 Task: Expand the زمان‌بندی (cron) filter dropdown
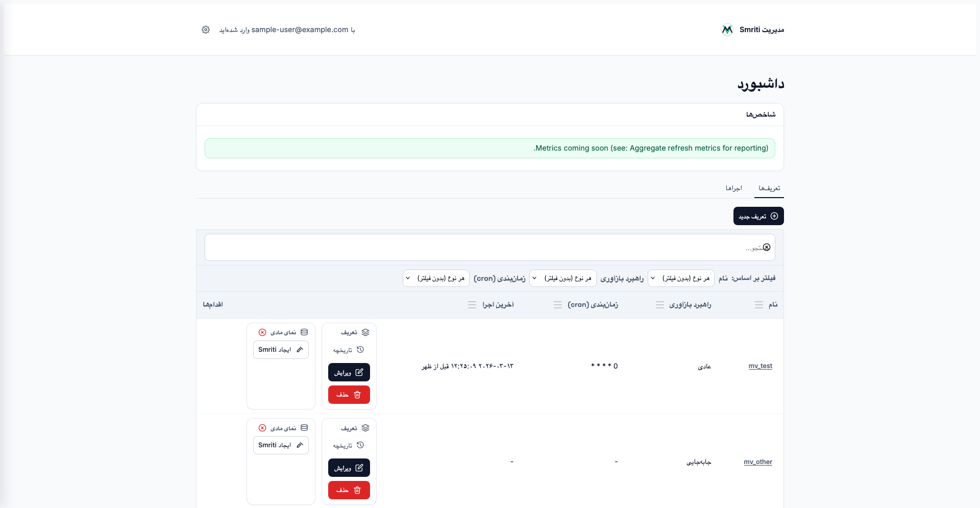[x=436, y=278]
